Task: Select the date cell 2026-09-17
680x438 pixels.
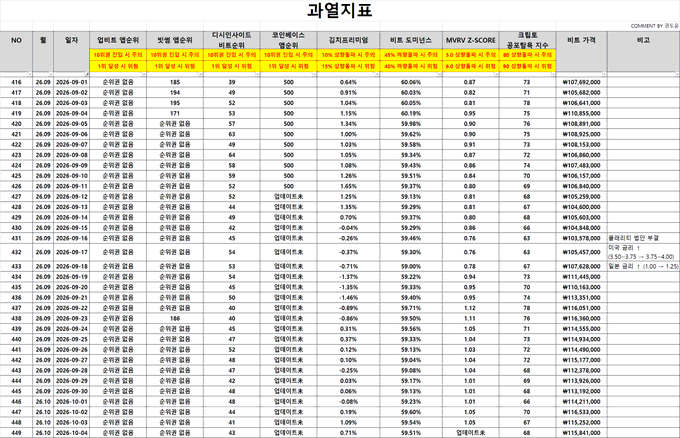Action: pos(72,252)
